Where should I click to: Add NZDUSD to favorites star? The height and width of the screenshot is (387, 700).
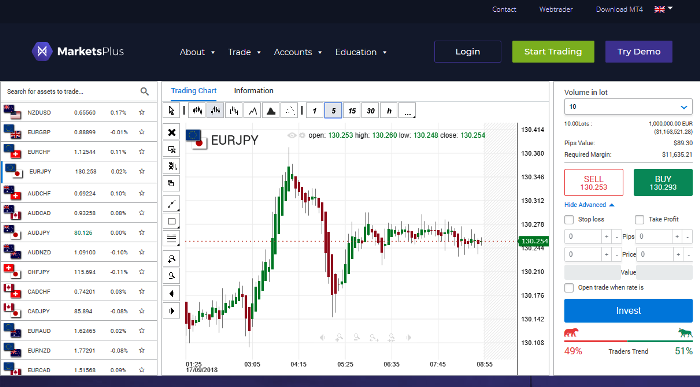coord(142,112)
